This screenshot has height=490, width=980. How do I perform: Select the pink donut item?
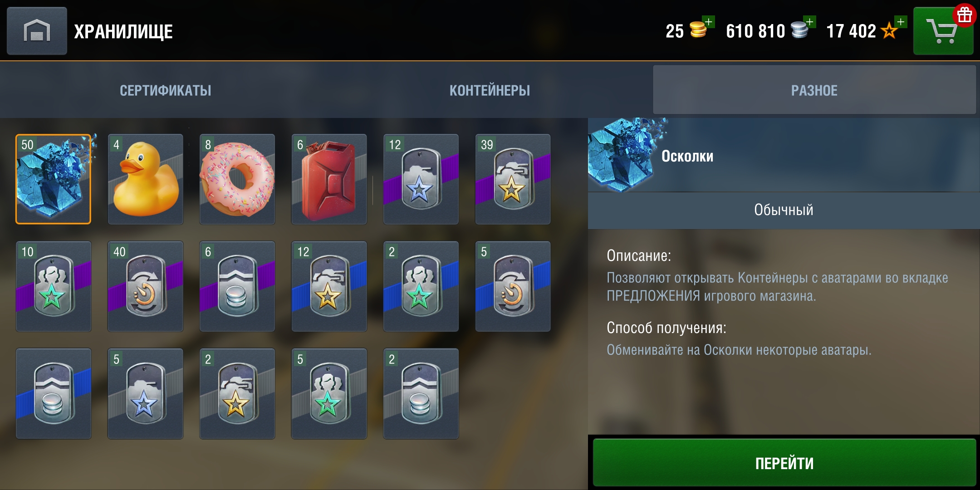click(237, 179)
